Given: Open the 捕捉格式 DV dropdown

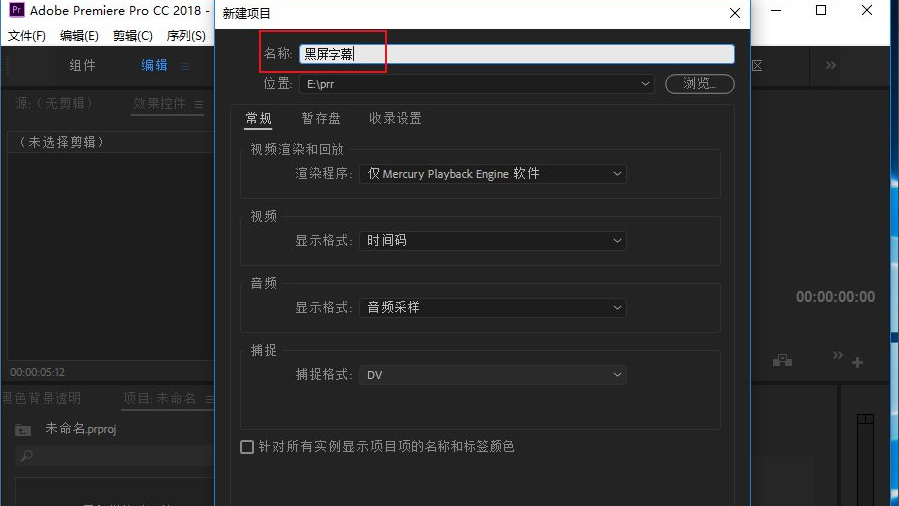Looking at the screenshot, I should coord(617,375).
